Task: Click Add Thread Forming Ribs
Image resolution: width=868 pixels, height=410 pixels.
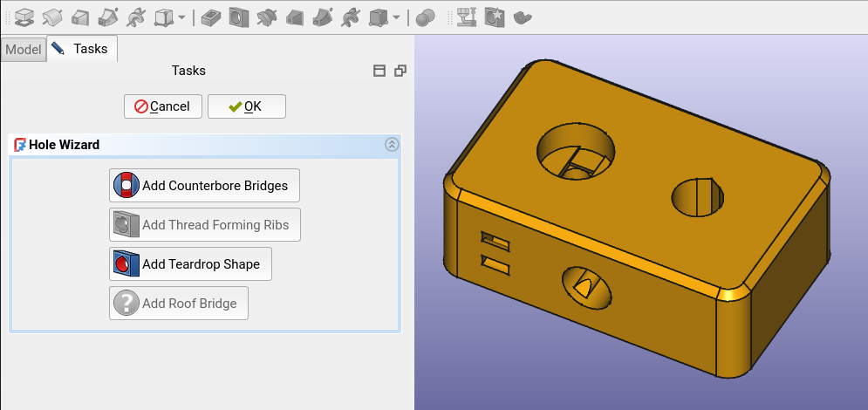Action: click(205, 225)
